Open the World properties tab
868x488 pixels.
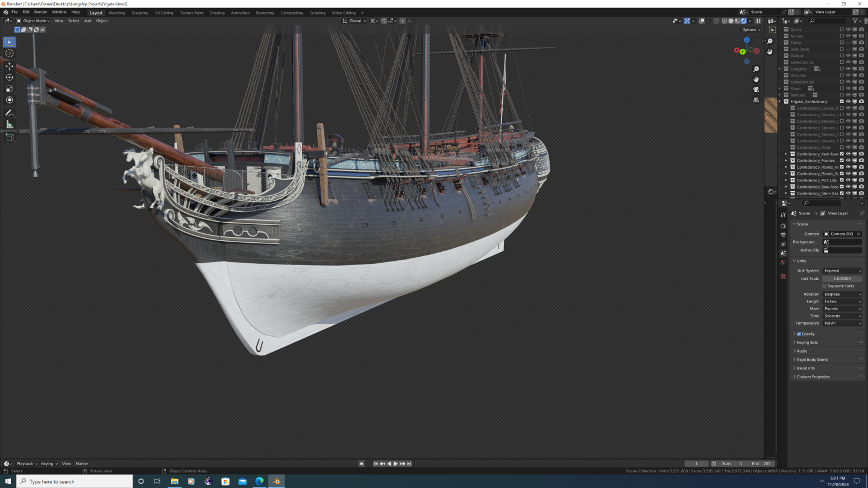point(783,262)
